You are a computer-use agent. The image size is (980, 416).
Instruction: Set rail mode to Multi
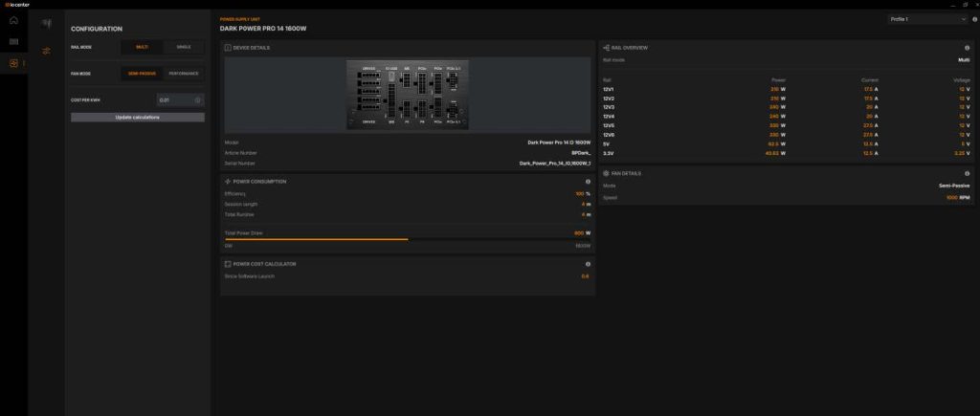tap(142, 47)
